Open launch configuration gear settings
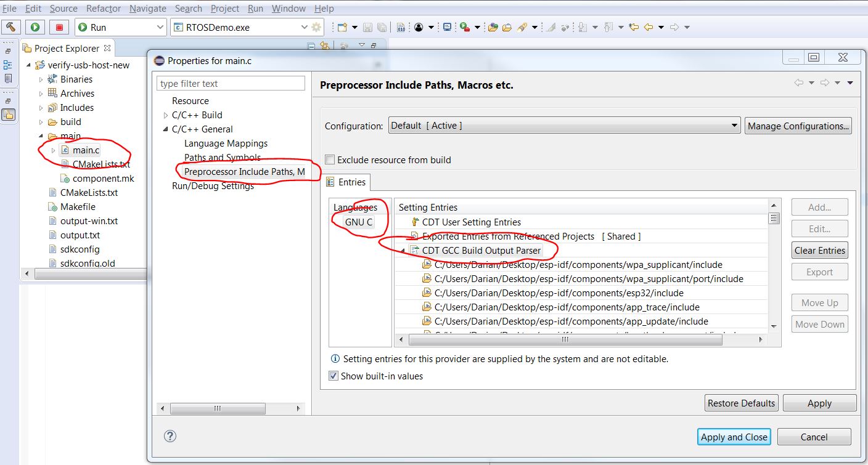This screenshot has height=465, width=868. [x=316, y=27]
